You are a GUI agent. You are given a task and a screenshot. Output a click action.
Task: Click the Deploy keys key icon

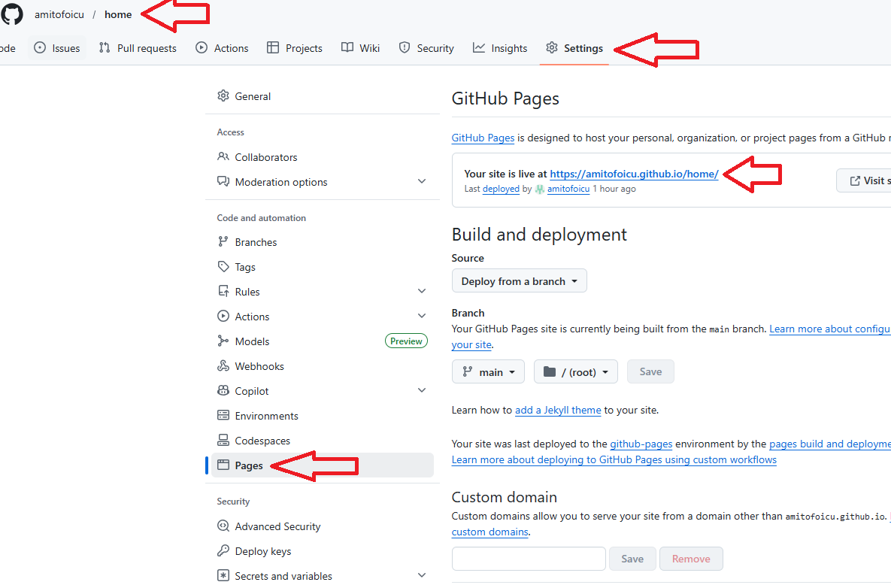[x=223, y=551]
